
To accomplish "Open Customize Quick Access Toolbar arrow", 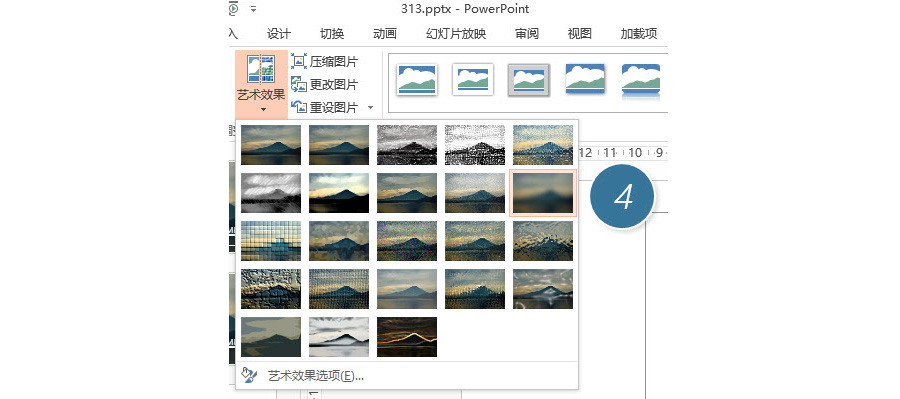I will [x=253, y=9].
